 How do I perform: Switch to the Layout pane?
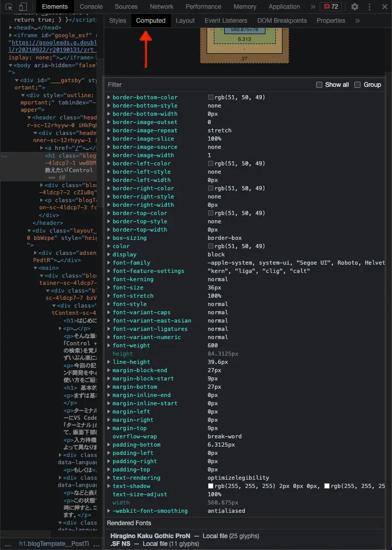tap(185, 21)
